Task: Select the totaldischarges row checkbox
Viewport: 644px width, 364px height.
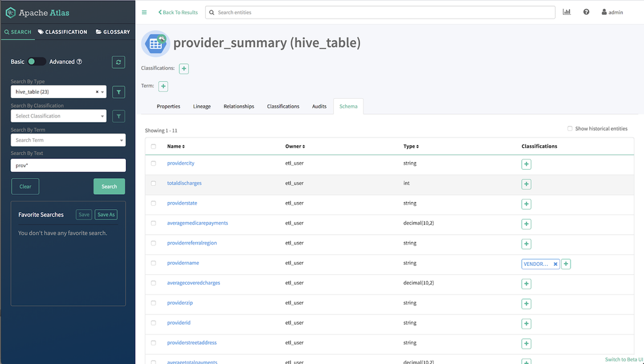Action: [154, 183]
